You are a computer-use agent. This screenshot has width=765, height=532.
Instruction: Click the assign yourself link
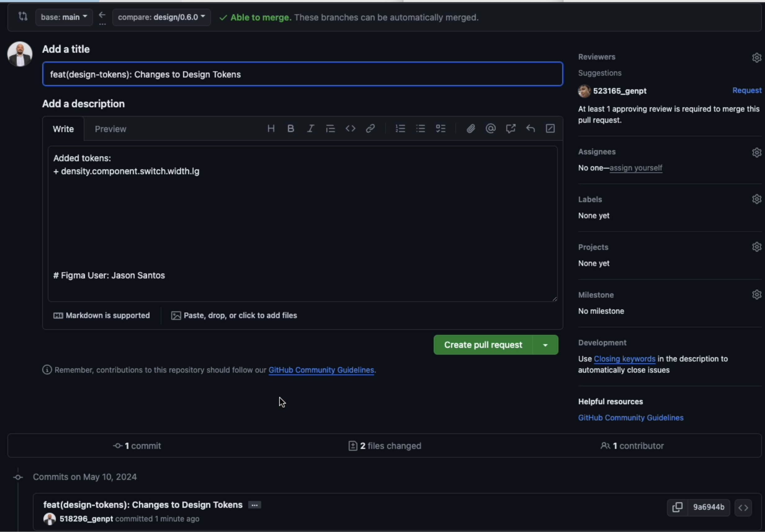pos(635,168)
